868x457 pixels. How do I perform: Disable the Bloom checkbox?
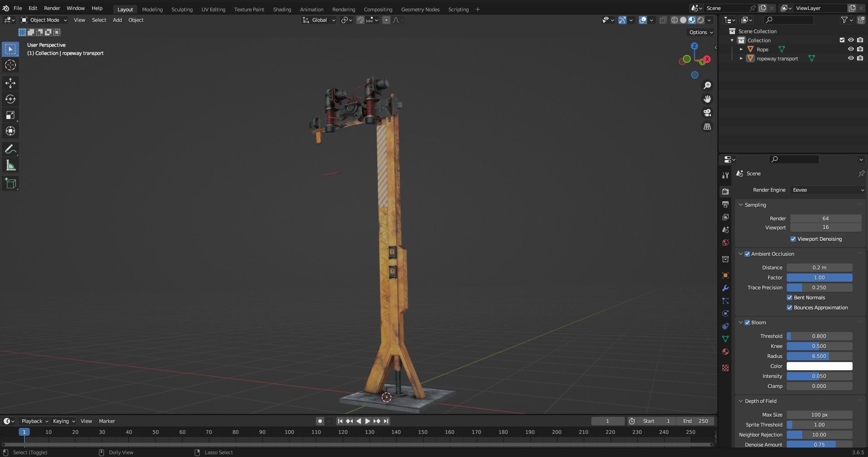pyautogui.click(x=747, y=323)
